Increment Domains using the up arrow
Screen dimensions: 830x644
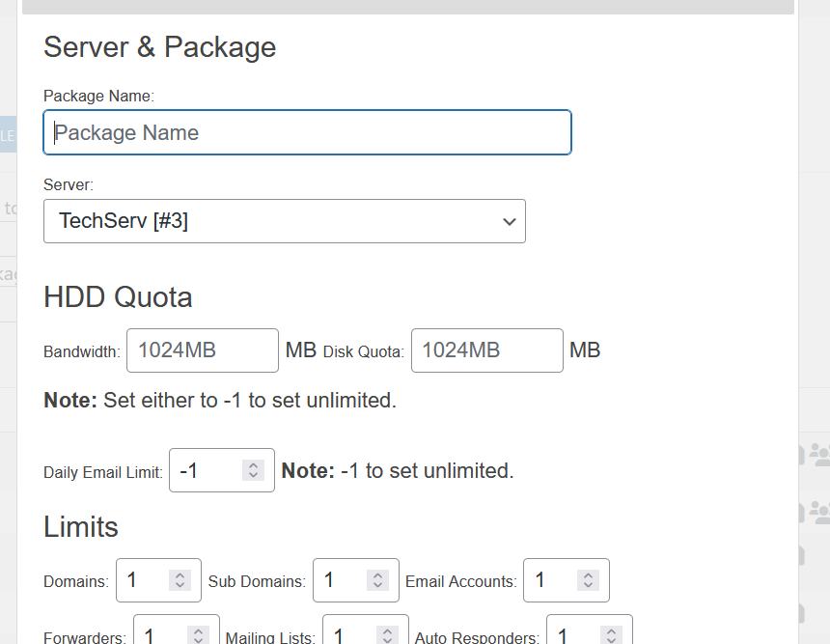[x=180, y=575]
